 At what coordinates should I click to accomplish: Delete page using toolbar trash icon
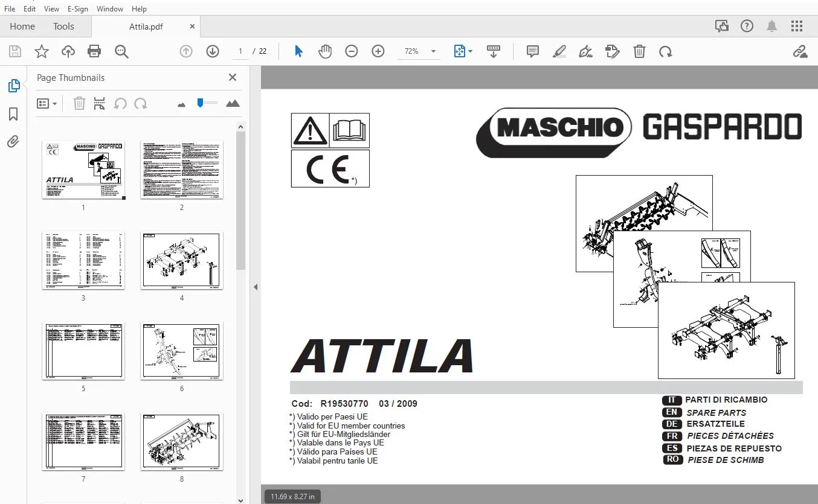coord(639,51)
